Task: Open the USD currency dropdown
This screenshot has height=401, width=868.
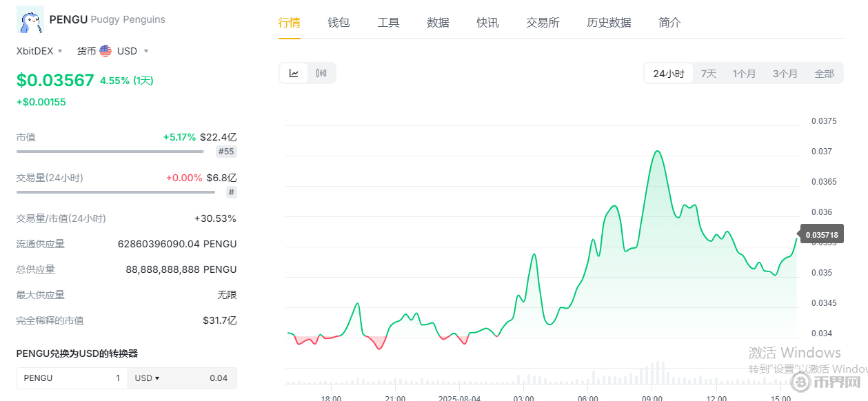Action: point(132,51)
